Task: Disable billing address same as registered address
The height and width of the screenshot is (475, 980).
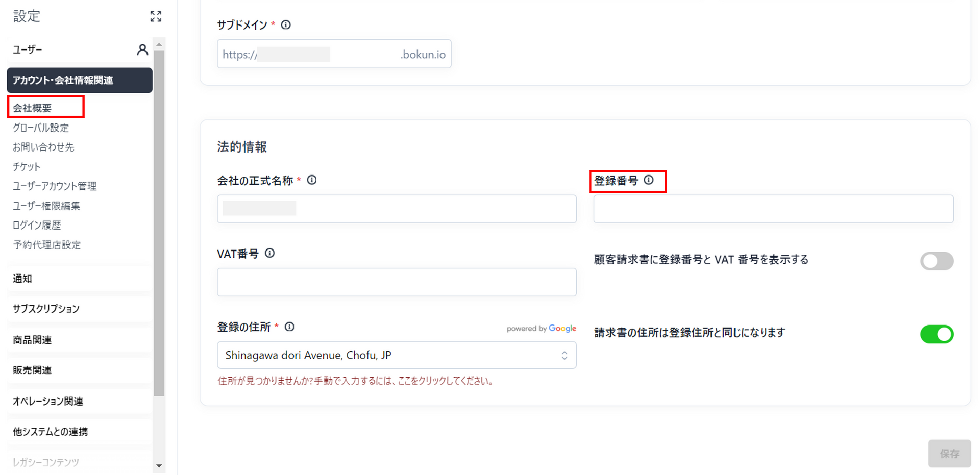Action: click(937, 334)
